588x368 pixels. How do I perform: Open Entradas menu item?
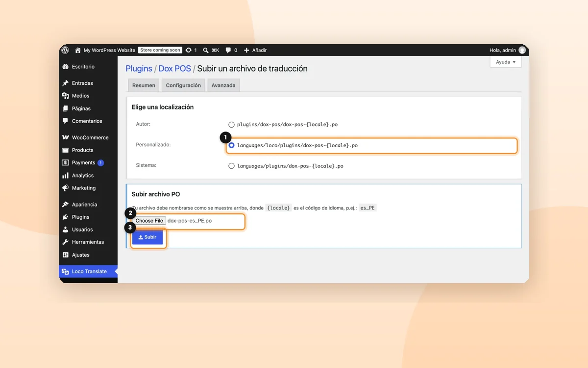(88, 83)
